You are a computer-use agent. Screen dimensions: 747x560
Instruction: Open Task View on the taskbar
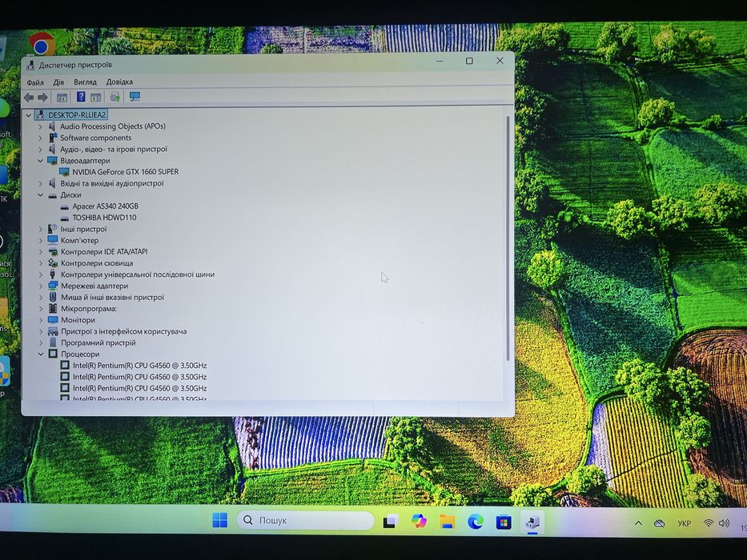pos(391,522)
